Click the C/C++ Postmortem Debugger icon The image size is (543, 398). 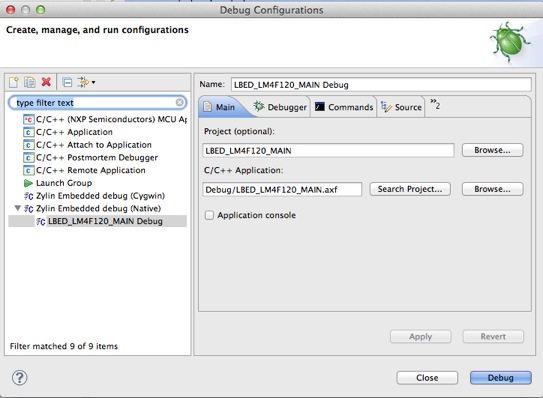[x=28, y=158]
